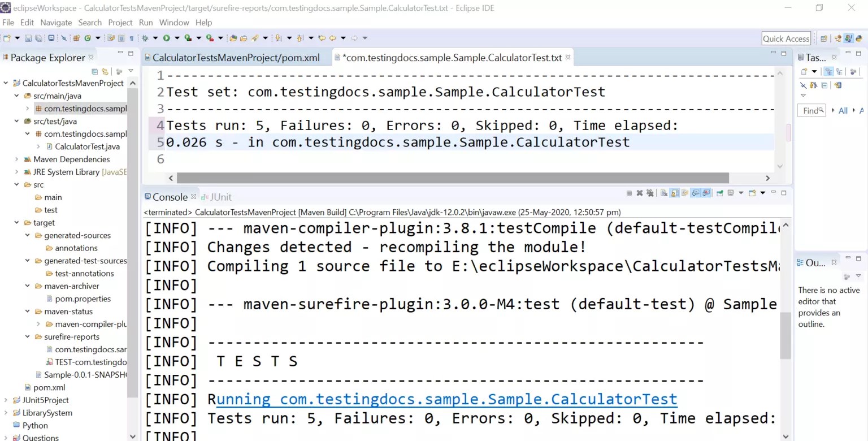Run the project using the green Run icon
Image resolution: width=868 pixels, height=441 pixels.
[x=165, y=38]
